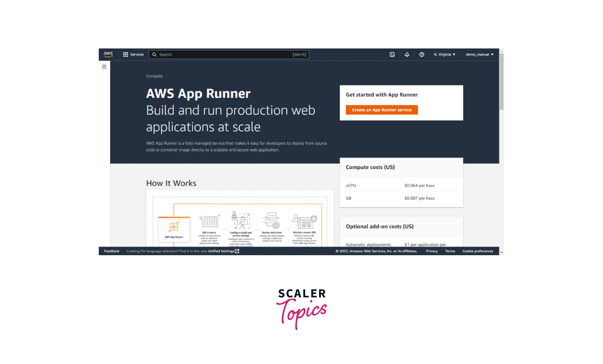Image resolution: width=603 pixels, height=364 pixels.
Task: Click the Feedback link in footer
Action: tap(112, 251)
